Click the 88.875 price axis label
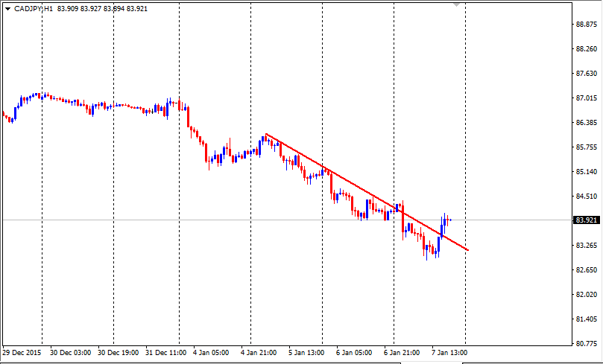 (x=587, y=24)
